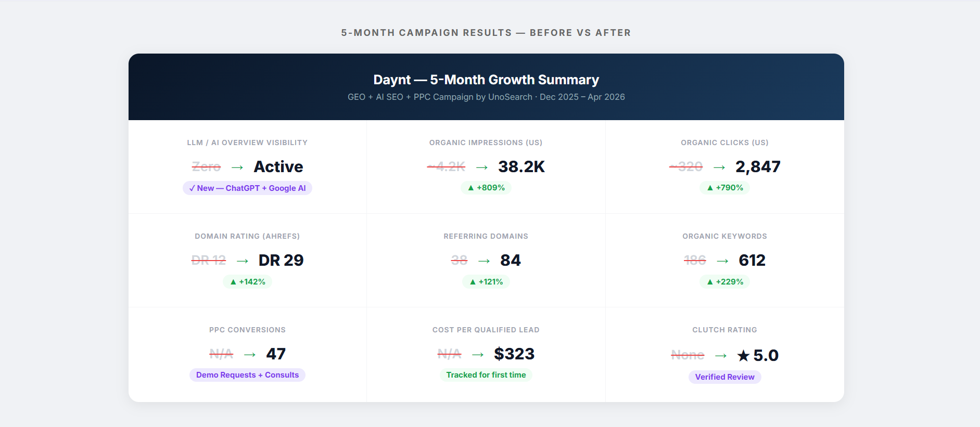Image resolution: width=980 pixels, height=427 pixels.
Task: Click the "+229%" growth badge
Action: pos(724,282)
